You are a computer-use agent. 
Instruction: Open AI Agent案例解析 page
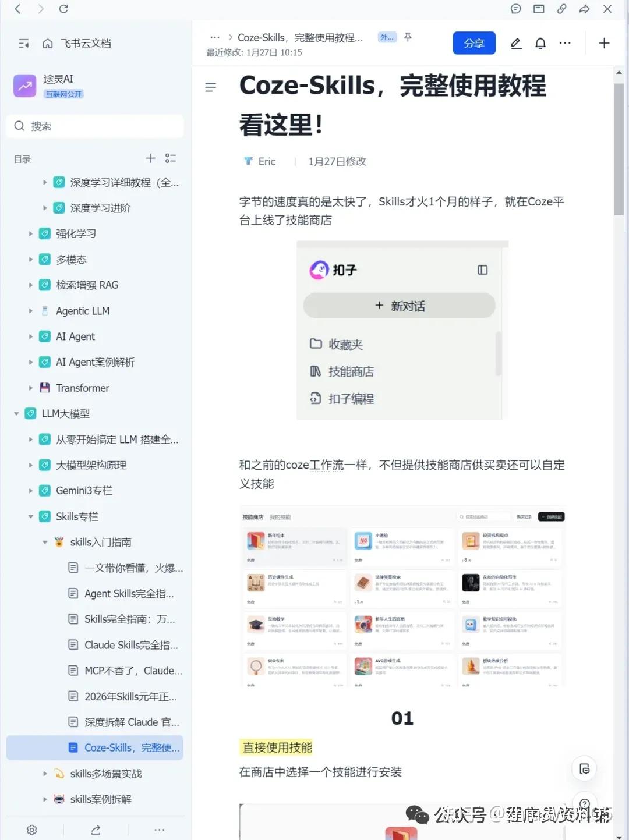coord(95,362)
